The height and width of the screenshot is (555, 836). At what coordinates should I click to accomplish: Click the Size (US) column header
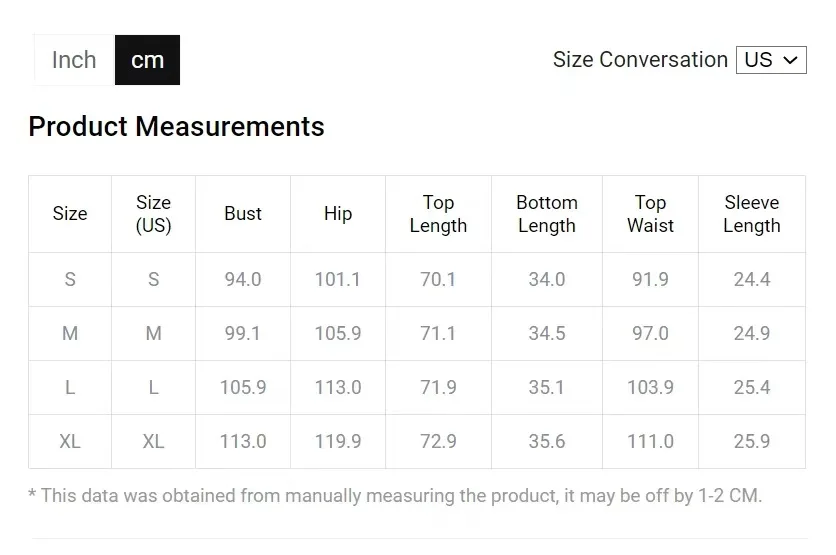[x=153, y=214]
